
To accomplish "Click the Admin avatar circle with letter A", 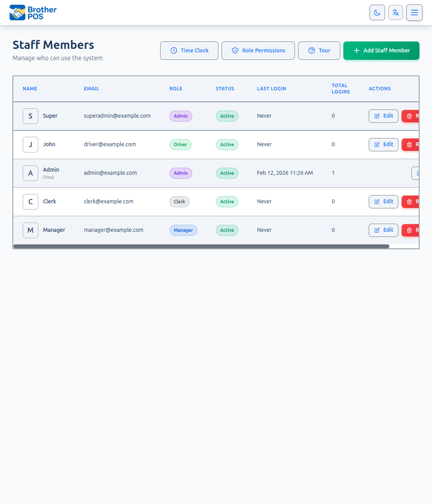I will pyautogui.click(x=30, y=173).
